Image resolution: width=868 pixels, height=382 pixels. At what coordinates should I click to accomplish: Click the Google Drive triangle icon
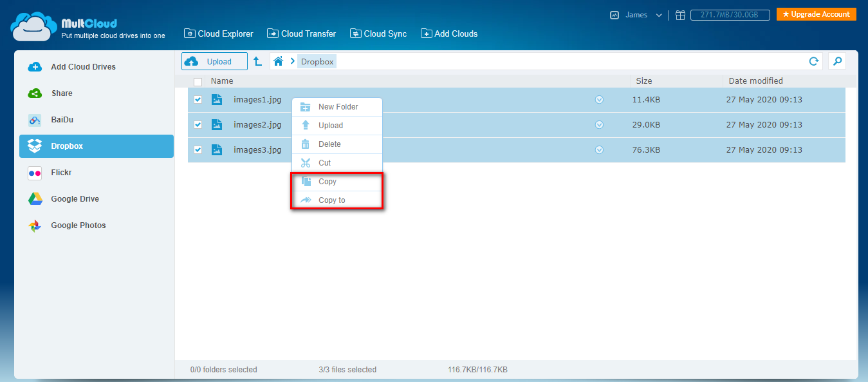click(x=35, y=199)
